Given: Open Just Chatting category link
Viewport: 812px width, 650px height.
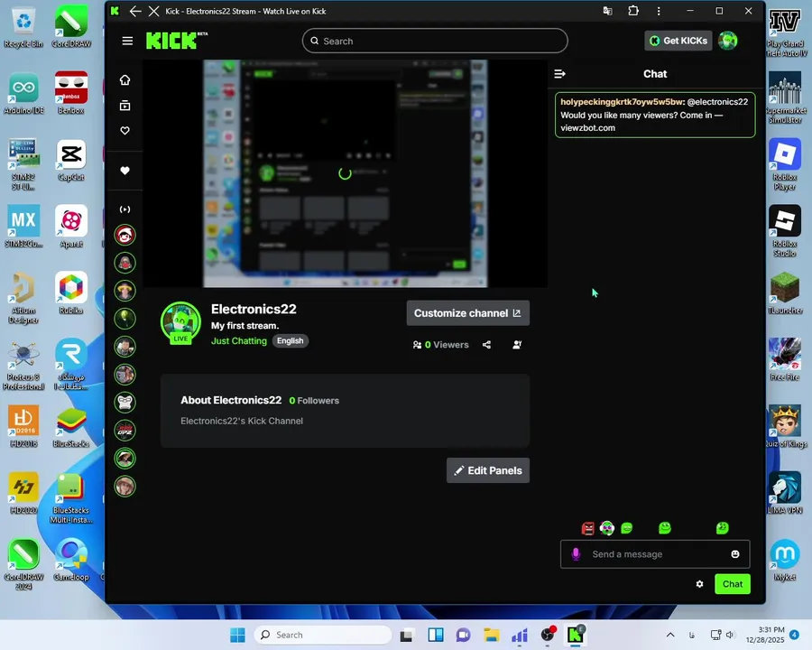Looking at the screenshot, I should point(239,340).
